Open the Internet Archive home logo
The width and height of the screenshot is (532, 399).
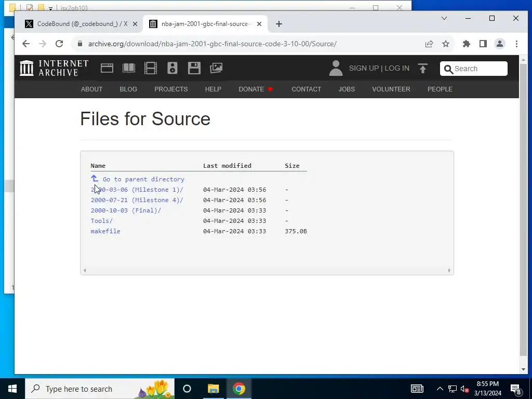point(54,68)
